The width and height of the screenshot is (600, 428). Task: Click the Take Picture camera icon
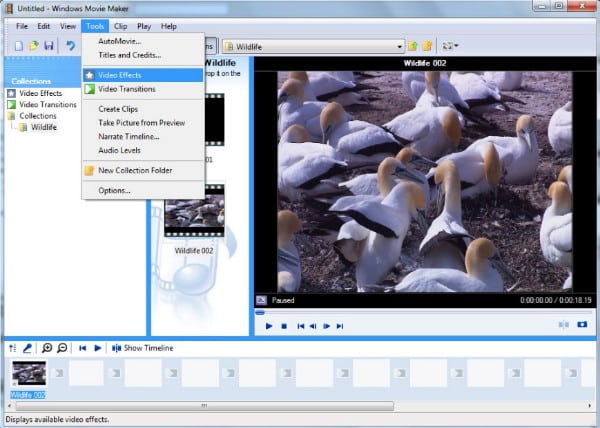(582, 324)
